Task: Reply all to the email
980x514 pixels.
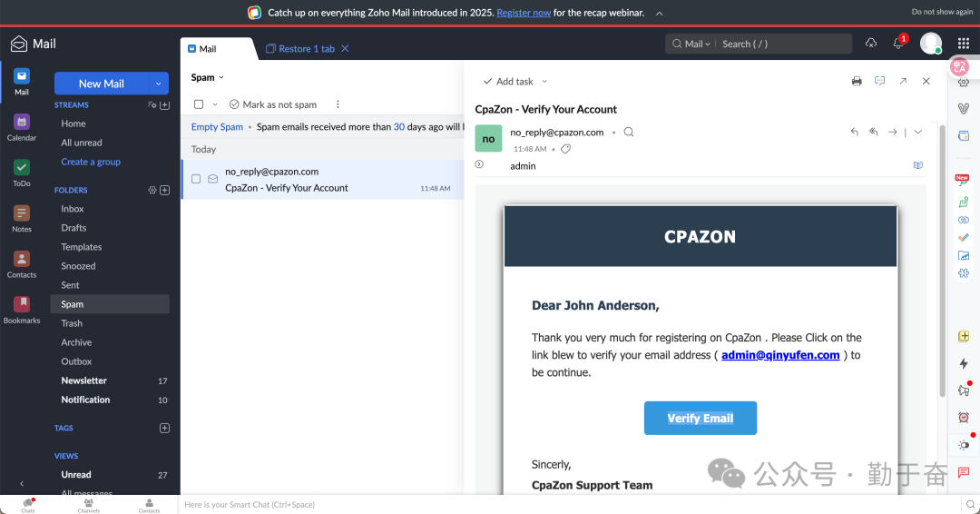Action: (x=873, y=132)
